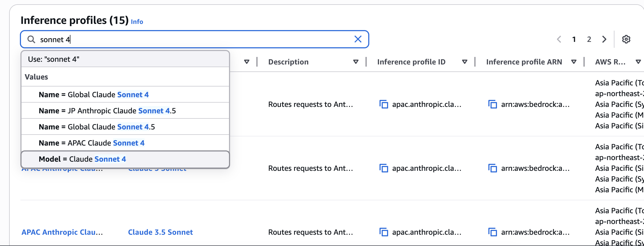Open the Info link next to Inference profiles
This screenshot has height=246, width=644.
137,22
